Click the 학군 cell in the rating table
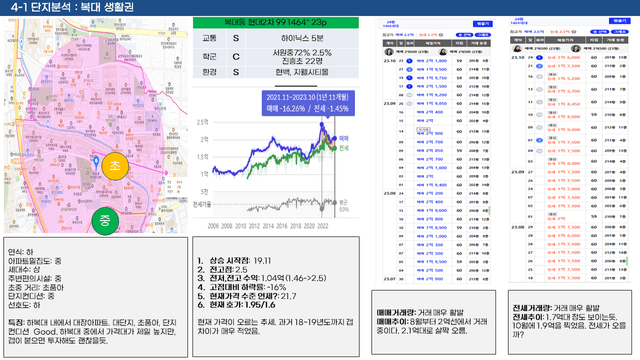This screenshot has height=360, width=640. point(209,56)
